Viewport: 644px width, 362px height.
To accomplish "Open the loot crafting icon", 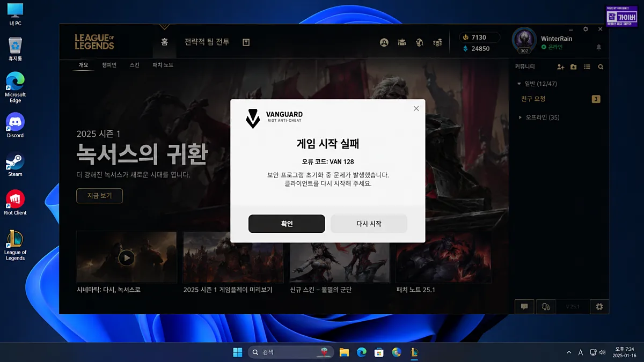I will pos(420,42).
